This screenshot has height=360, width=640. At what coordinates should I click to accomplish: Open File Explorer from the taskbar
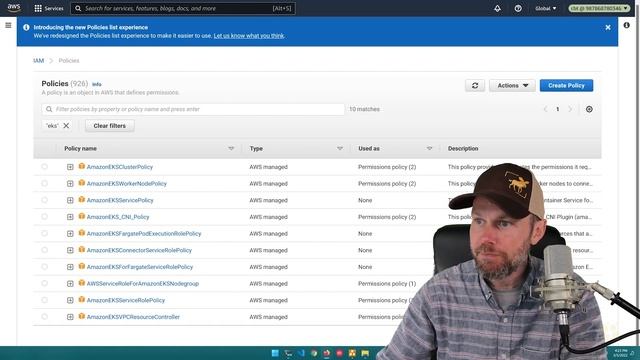(365, 353)
